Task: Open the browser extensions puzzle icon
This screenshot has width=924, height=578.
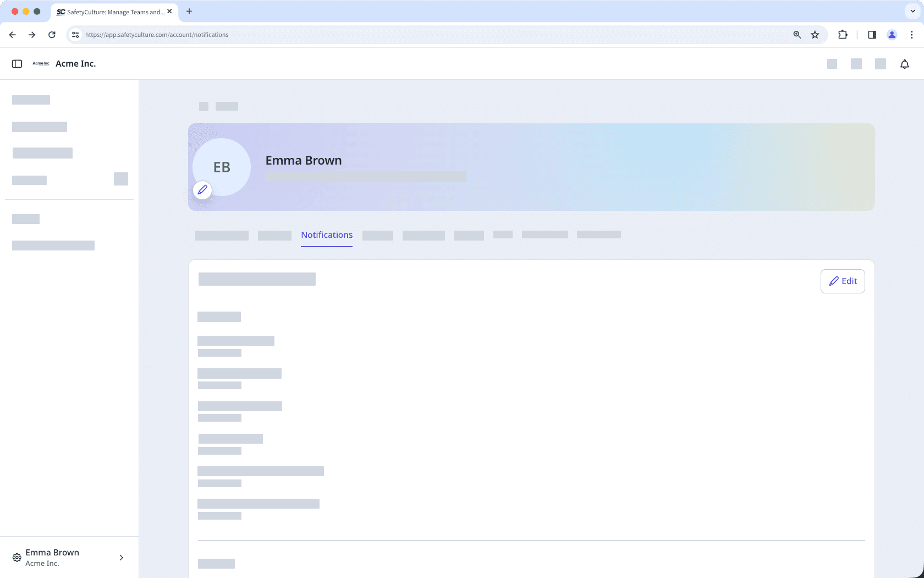Action: (x=842, y=35)
